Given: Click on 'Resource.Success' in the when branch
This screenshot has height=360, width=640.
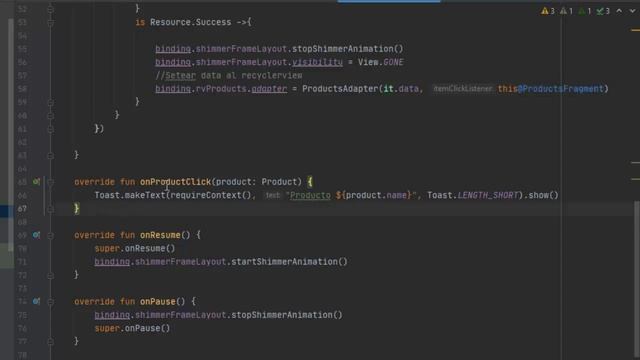Looking at the screenshot, I should coord(191,22).
